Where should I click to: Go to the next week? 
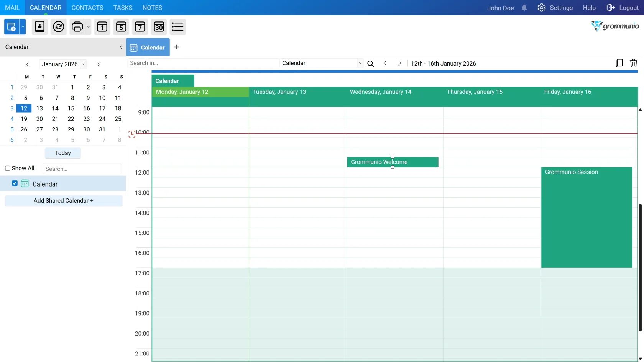[x=399, y=63]
